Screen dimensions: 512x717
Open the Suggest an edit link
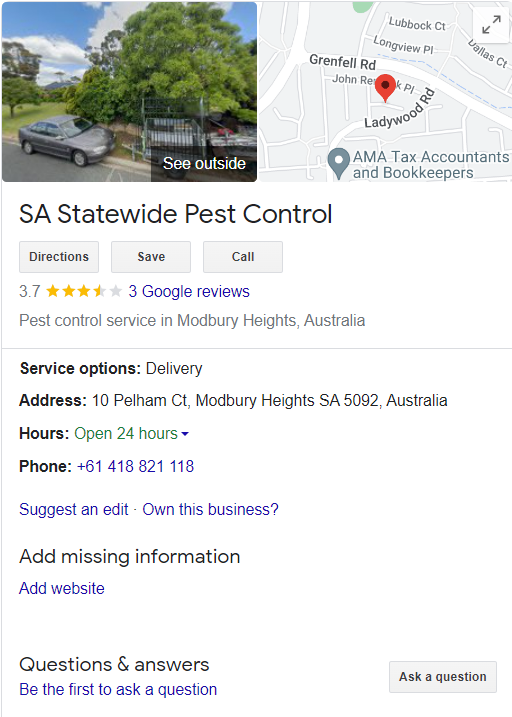coord(74,509)
